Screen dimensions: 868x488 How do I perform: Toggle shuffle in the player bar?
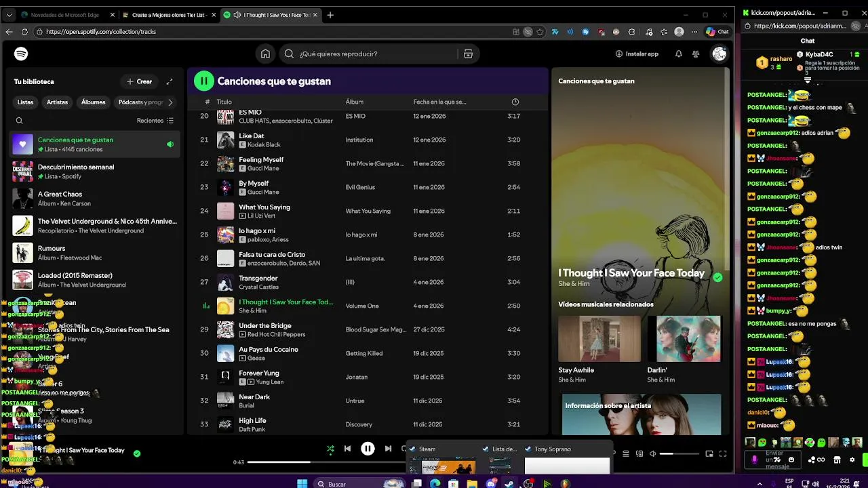(330, 448)
